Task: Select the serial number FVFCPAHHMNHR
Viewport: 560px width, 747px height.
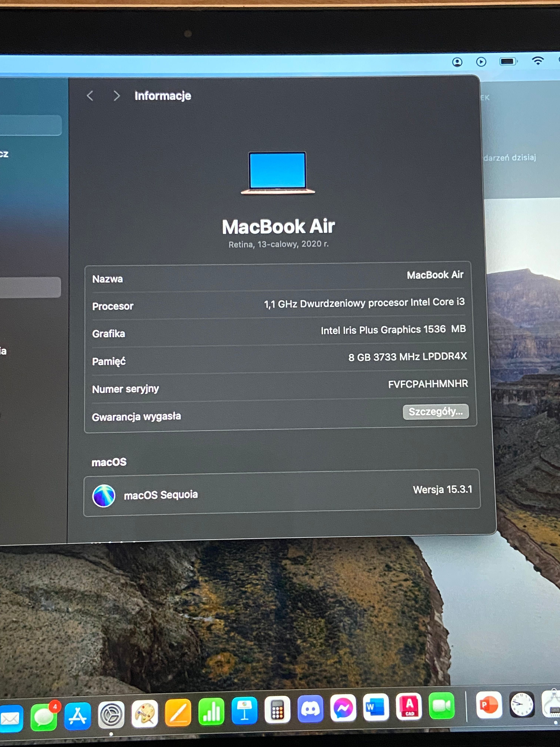Action: click(x=428, y=384)
